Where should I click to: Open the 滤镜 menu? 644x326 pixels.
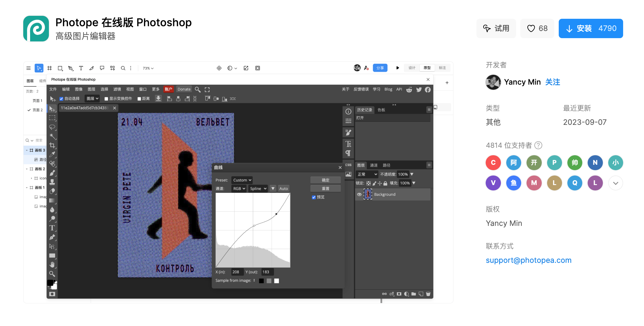117,89
